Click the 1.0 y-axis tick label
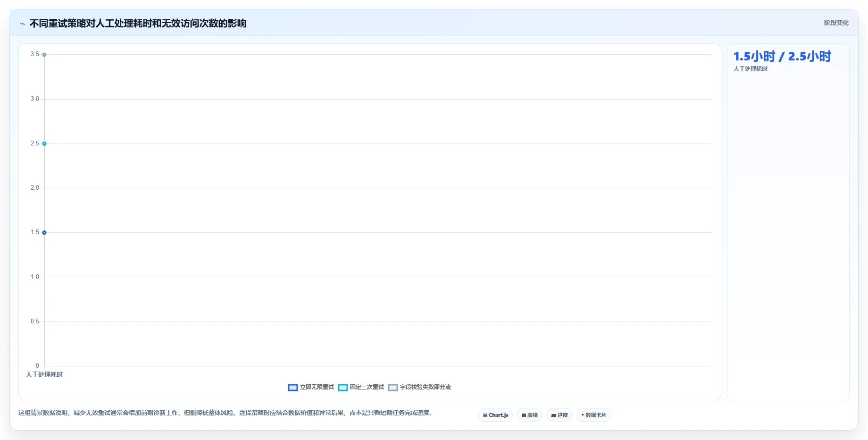 tap(35, 277)
